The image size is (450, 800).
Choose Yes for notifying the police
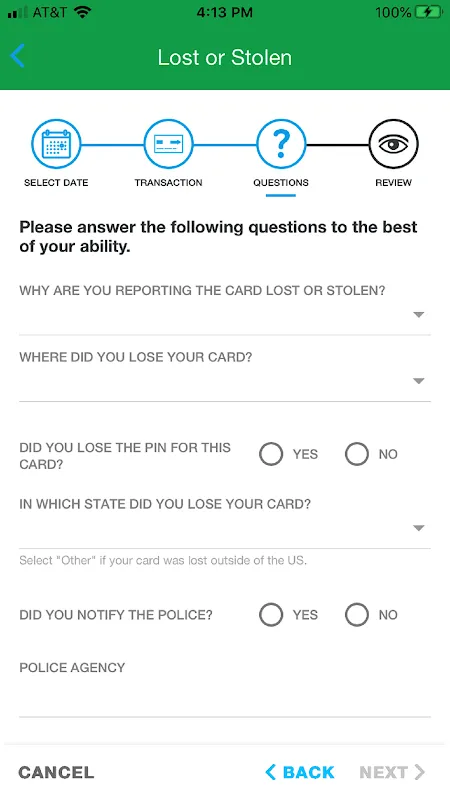click(270, 615)
